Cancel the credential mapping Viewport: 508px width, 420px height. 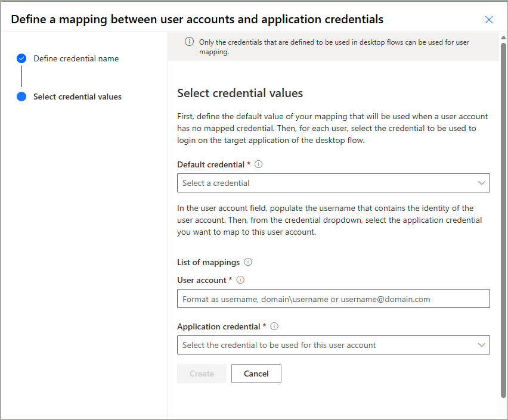click(256, 374)
